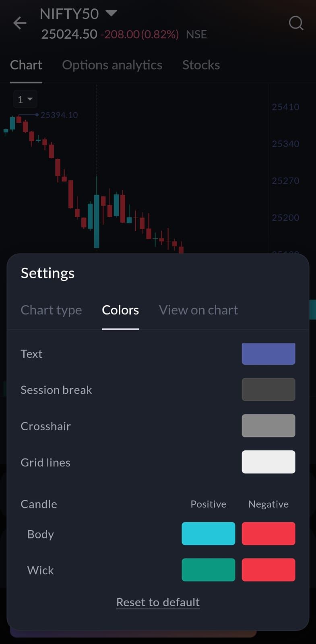Open the chart interval dropdown showing 1
Screen dimensions: 316x644
tap(25, 99)
